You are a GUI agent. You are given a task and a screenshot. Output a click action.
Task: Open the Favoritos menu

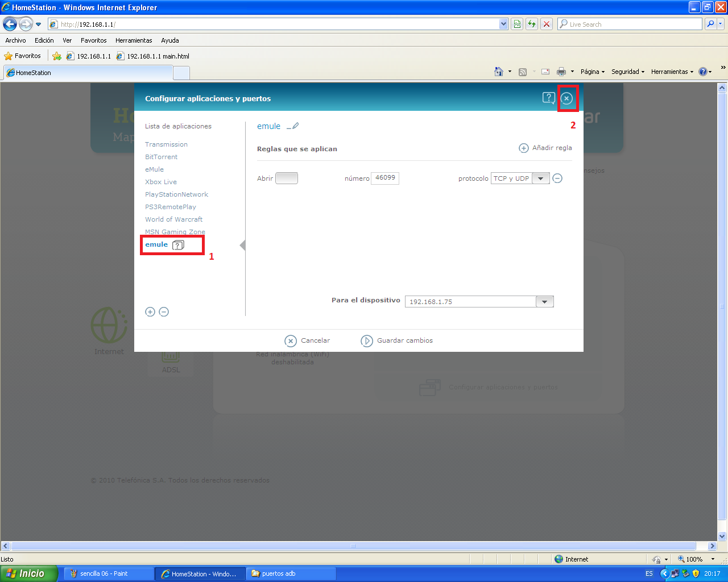93,40
